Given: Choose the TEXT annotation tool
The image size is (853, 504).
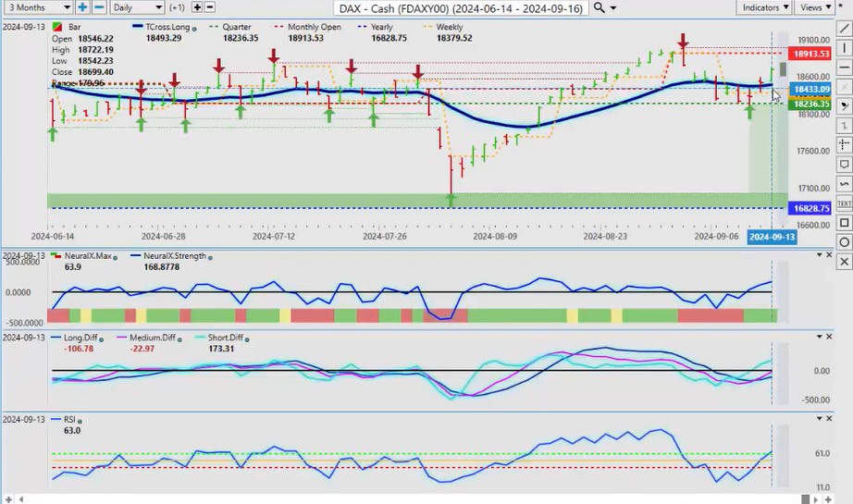Looking at the screenshot, I should (843, 203).
